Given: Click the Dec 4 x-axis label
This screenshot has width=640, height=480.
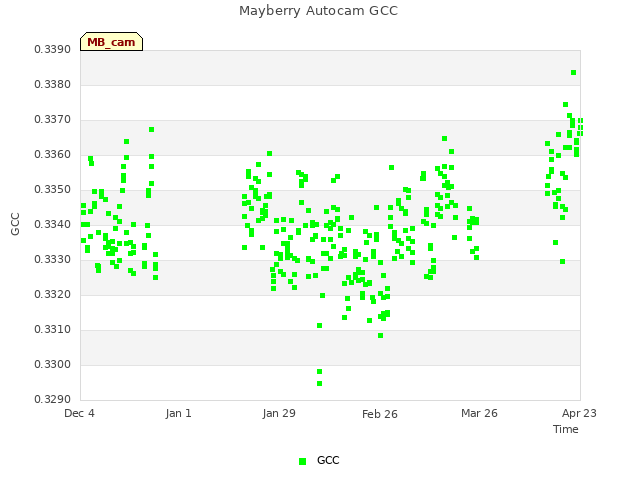Looking at the screenshot, I should pos(79,413).
